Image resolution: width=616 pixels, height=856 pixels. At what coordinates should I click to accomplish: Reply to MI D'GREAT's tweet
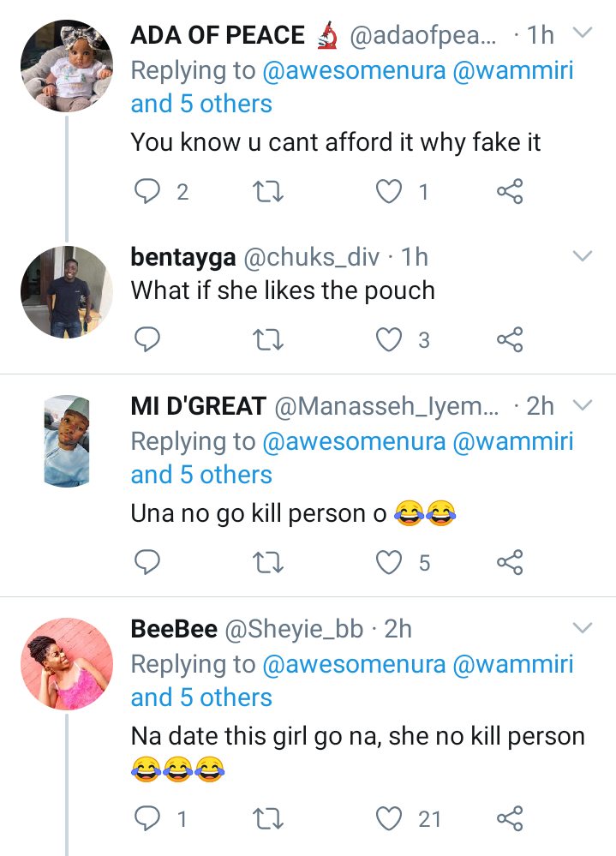149,562
